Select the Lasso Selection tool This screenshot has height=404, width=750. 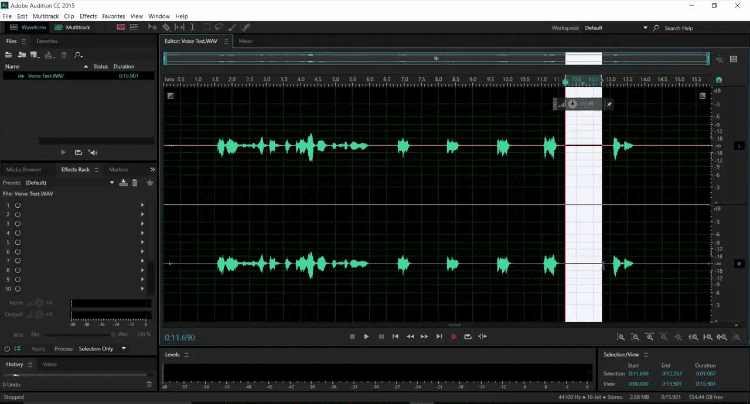pos(219,27)
